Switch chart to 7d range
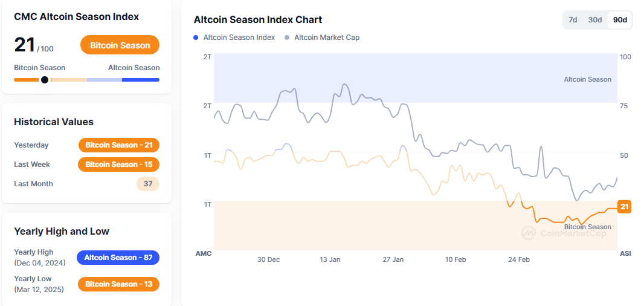Image resolution: width=644 pixels, height=306 pixels. (573, 20)
